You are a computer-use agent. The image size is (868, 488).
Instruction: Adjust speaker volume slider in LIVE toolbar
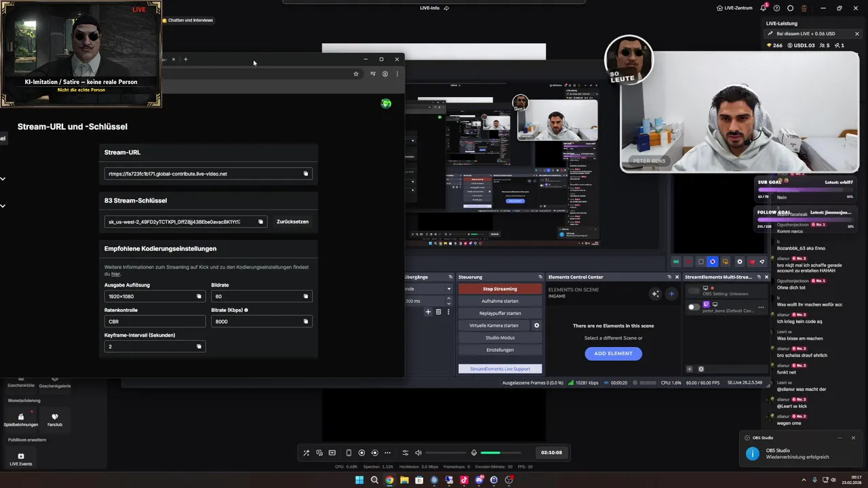(x=444, y=453)
